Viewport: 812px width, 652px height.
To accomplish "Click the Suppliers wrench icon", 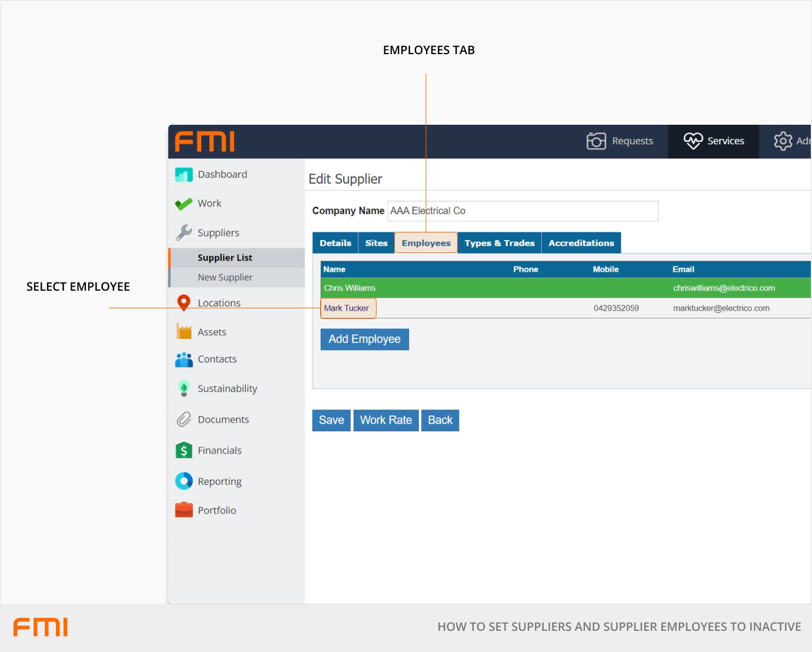I will 184,233.
